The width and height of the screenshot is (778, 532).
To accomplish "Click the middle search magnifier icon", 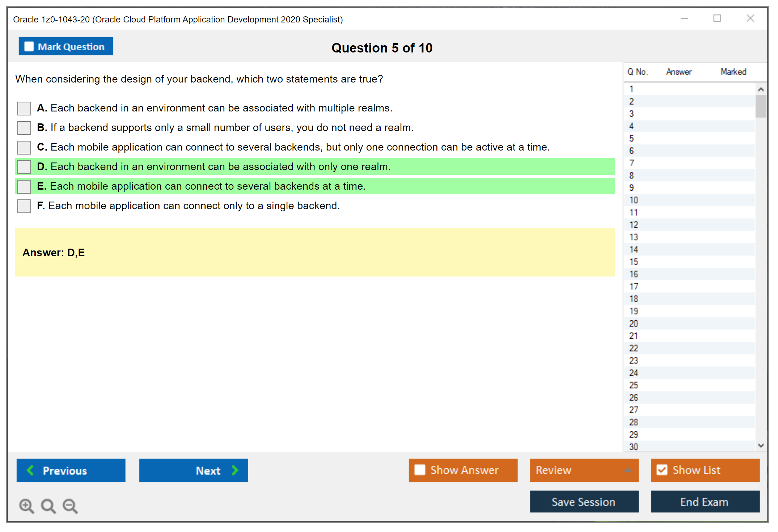I will [x=48, y=506].
